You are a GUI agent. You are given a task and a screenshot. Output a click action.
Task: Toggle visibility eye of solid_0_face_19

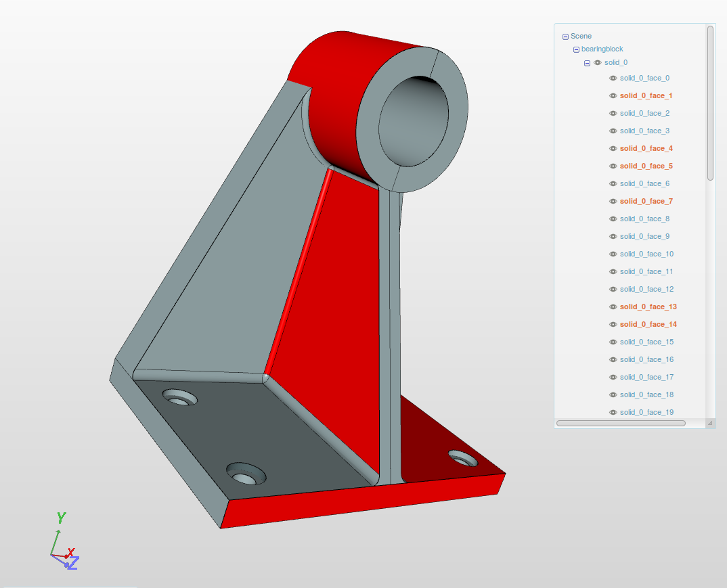click(x=613, y=413)
